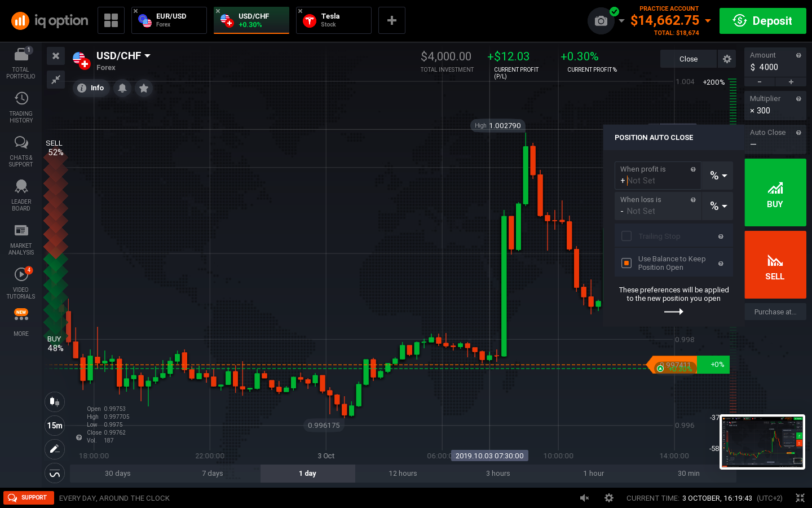Select 30 days time range

pos(117,474)
